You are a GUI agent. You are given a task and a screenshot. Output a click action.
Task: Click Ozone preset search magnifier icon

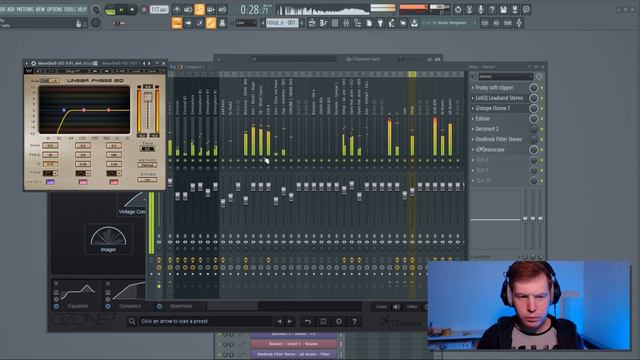pyautogui.click(x=132, y=322)
